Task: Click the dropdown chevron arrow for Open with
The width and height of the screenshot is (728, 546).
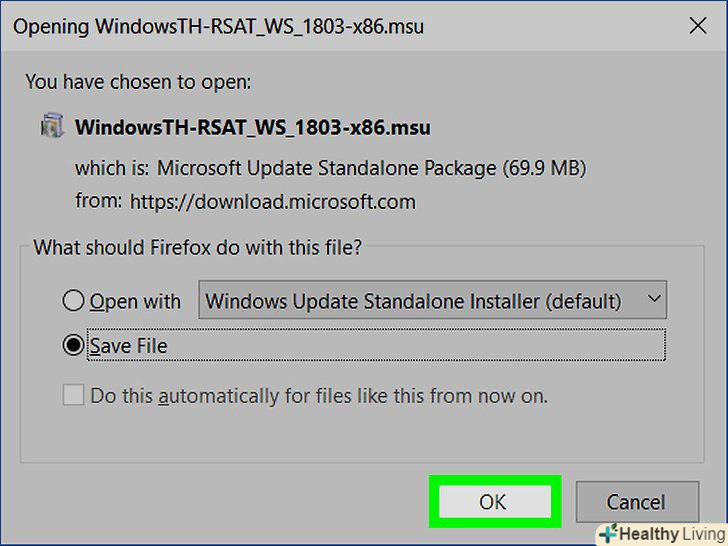Action: point(654,300)
